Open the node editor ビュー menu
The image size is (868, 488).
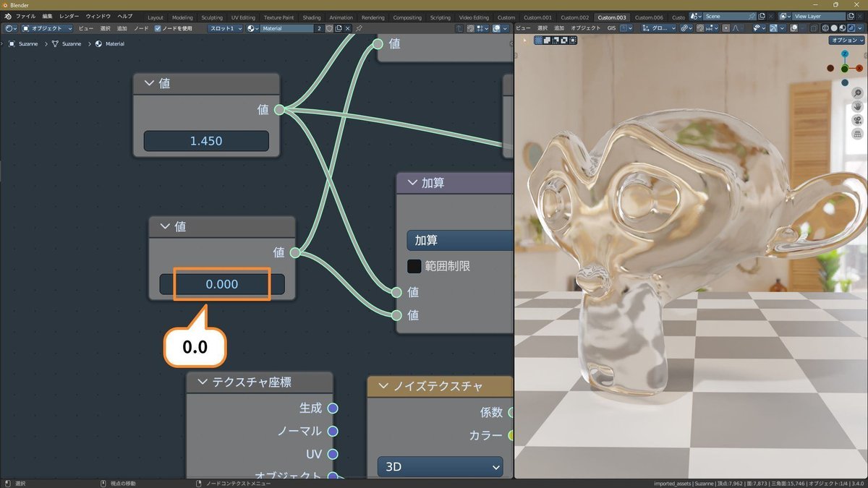point(86,28)
